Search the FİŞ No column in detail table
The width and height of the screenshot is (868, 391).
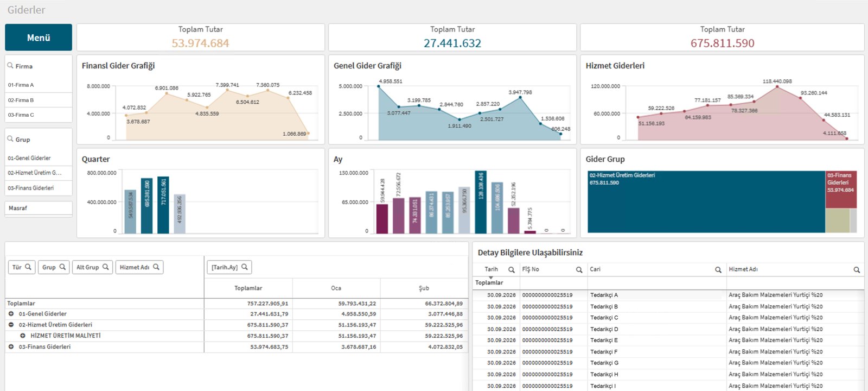point(579,270)
